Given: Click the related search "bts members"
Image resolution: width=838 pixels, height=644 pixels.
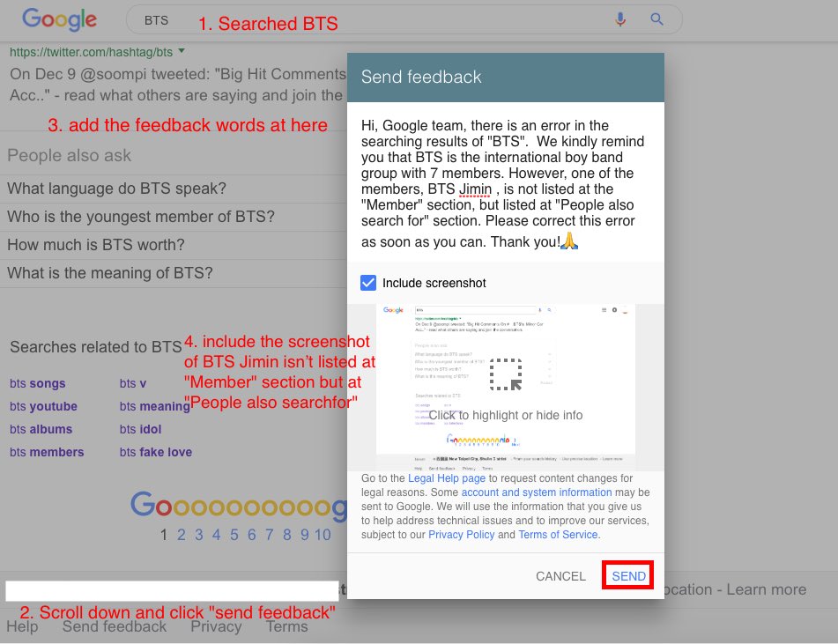Looking at the screenshot, I should pyautogui.click(x=47, y=452).
